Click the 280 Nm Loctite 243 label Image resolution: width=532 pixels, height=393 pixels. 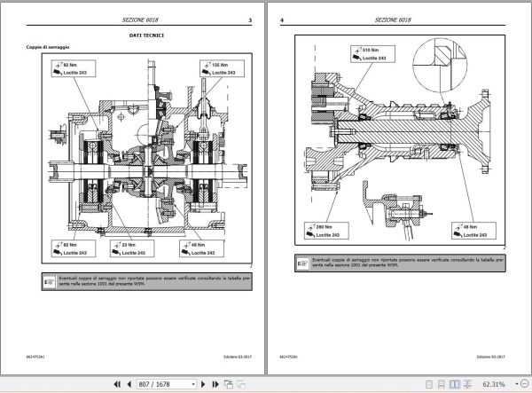click(x=326, y=231)
